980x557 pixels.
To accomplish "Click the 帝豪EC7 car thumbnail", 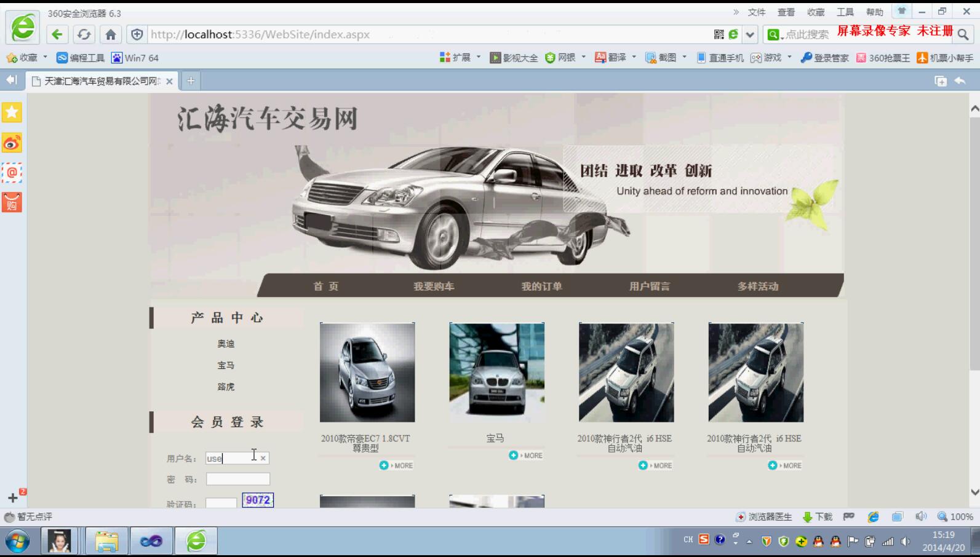I will click(367, 373).
